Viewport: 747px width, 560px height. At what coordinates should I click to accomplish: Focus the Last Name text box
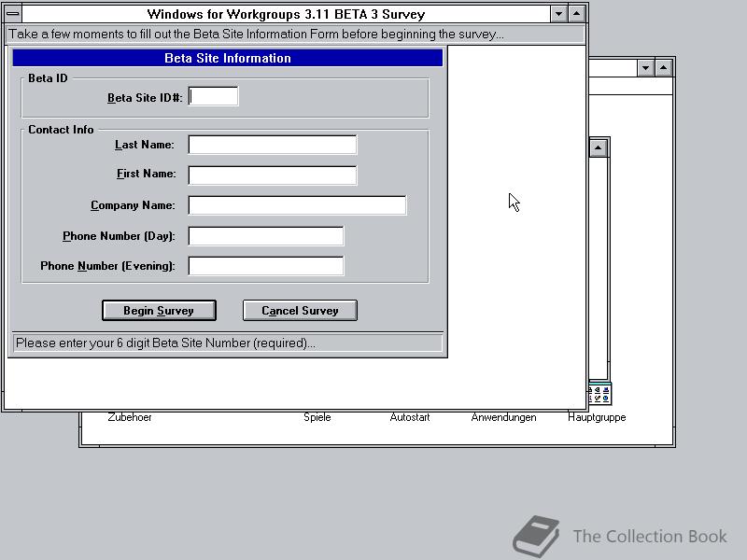click(272, 145)
